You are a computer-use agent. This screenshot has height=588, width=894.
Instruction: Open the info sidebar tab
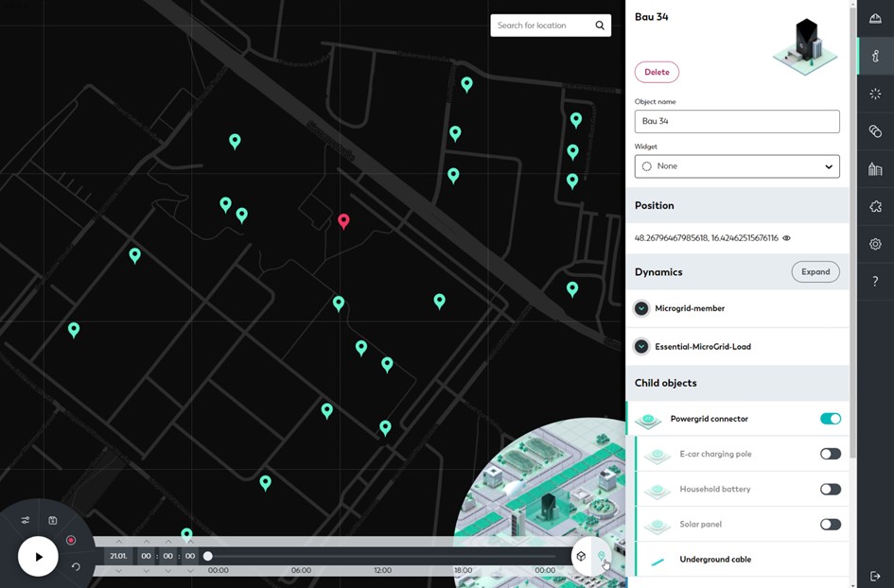(x=875, y=56)
